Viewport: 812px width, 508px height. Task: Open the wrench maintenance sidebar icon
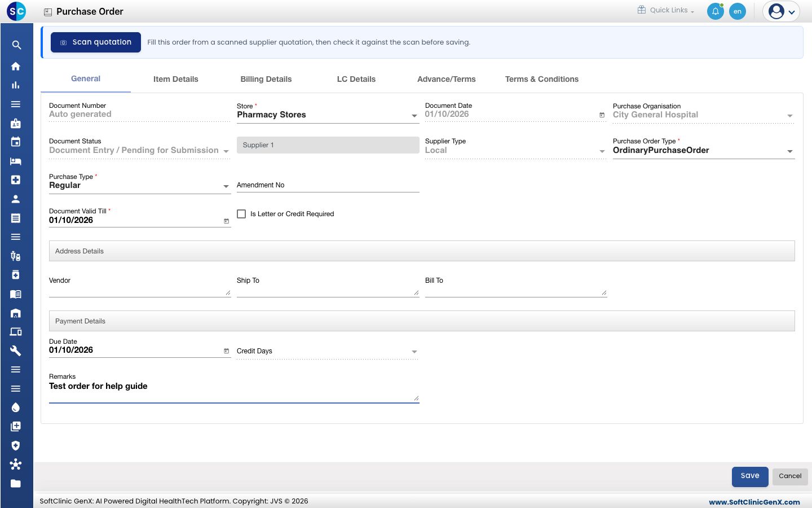16,351
